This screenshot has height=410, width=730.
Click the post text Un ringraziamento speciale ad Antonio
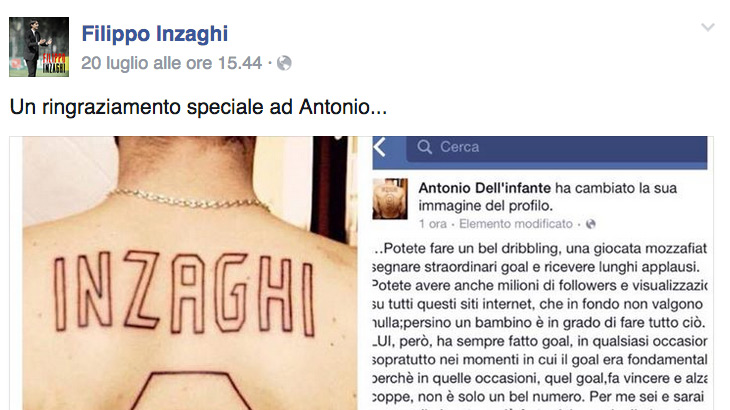click(x=198, y=107)
